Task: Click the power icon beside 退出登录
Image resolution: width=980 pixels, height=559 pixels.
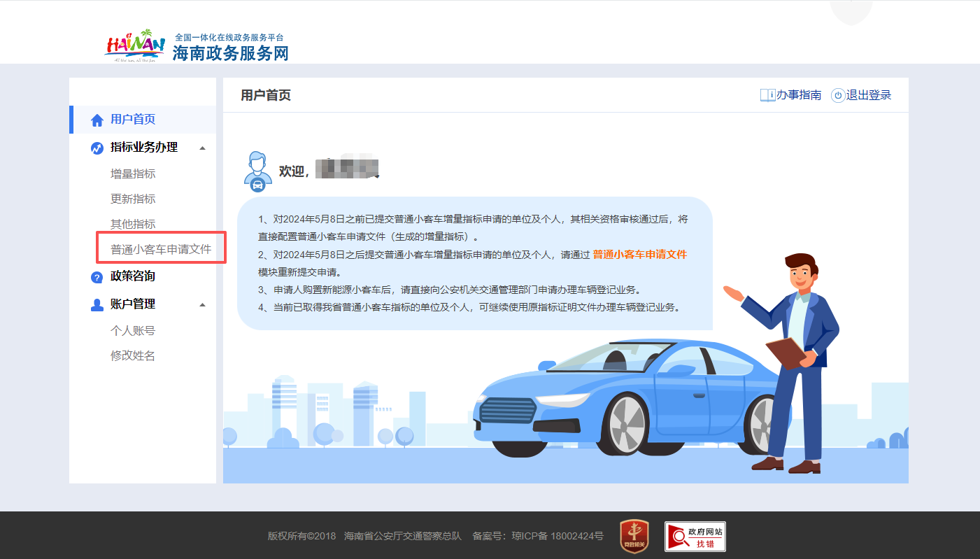Action: 837,95
